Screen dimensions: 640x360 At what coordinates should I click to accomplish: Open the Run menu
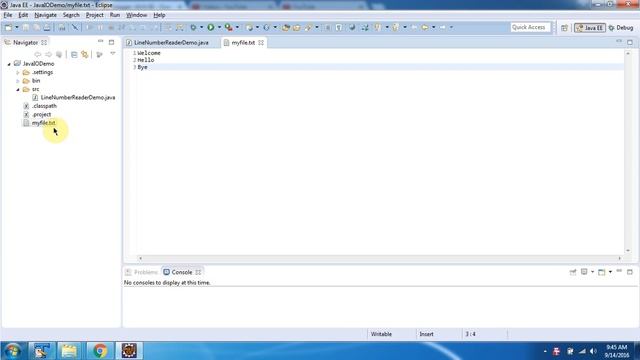click(x=115, y=15)
